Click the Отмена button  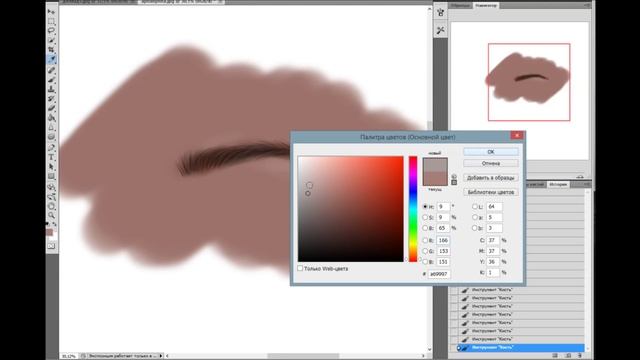pos(491,163)
